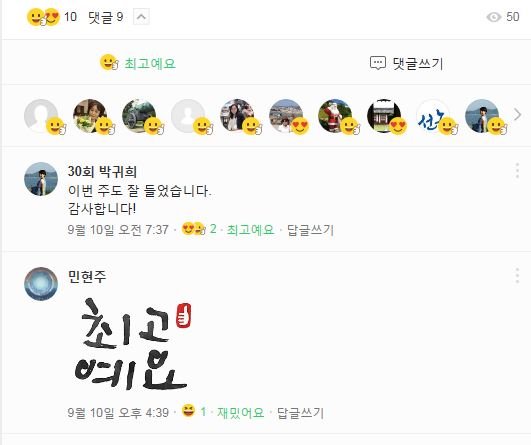Click the laughing emoji on 민현주's comment
Image resolution: width=531 pixels, height=445 pixels.
pos(188,411)
